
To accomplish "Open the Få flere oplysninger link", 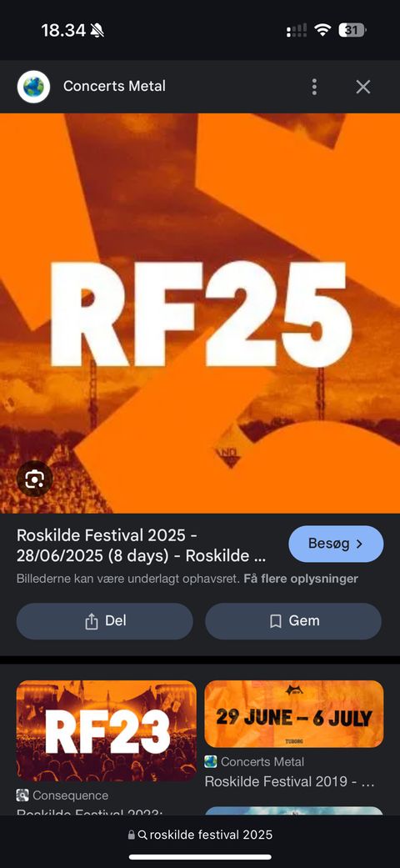I will [300, 579].
